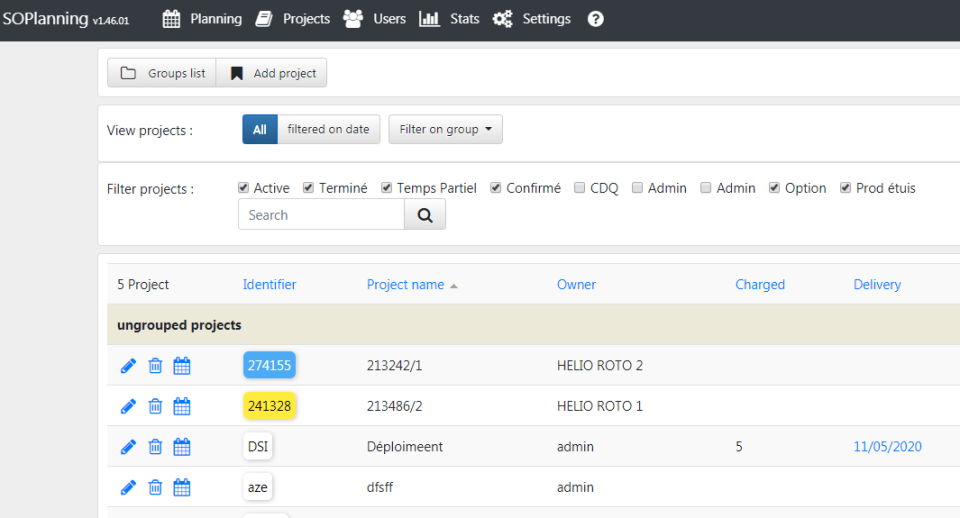The height and width of the screenshot is (518, 960).
Task: Open calendar icon for project 274155
Action: (x=182, y=366)
